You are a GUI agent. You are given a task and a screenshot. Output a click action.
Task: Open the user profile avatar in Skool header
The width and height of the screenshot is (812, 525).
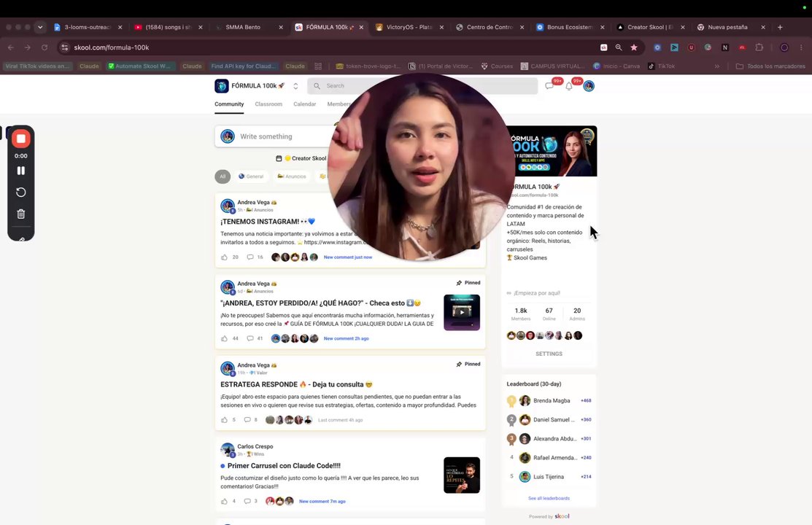pyautogui.click(x=589, y=86)
